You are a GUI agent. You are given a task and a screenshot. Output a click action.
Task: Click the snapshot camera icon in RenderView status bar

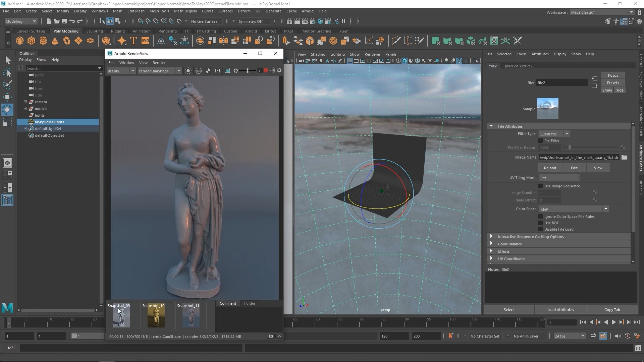pyautogui.click(x=271, y=336)
